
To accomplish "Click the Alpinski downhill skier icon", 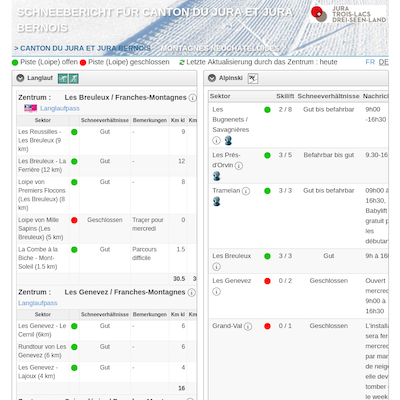I will point(253,79).
